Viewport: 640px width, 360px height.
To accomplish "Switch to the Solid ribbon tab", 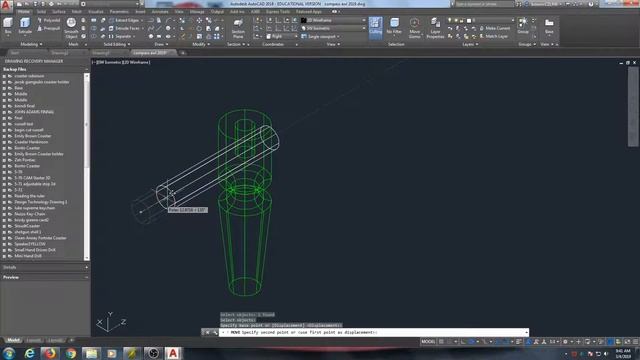I will 41,12.
